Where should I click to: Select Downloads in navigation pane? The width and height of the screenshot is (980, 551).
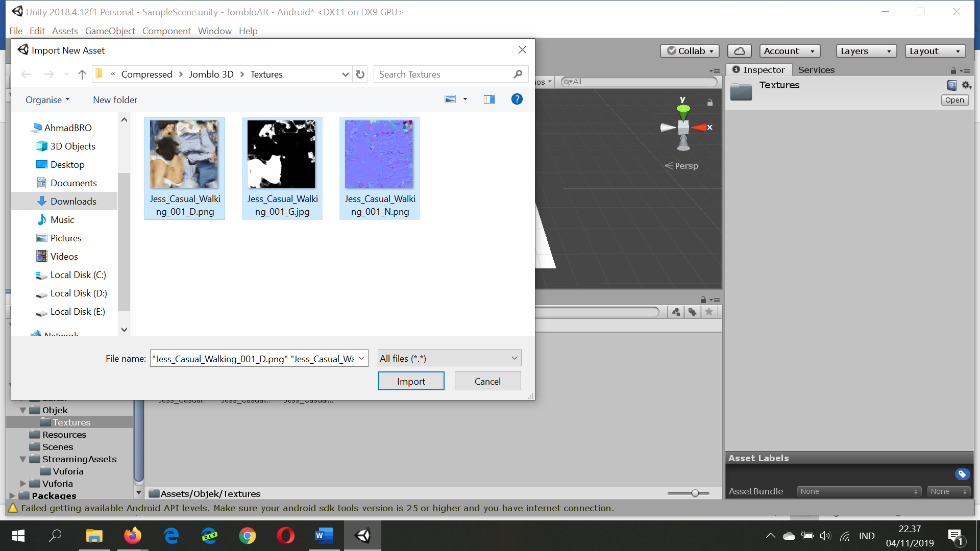[64, 202]
